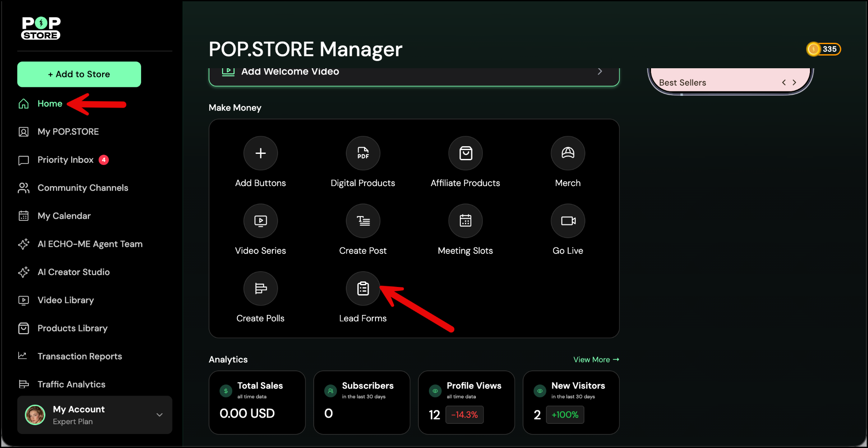Open AI Creator Studio from sidebar
The image size is (868, 448).
pyautogui.click(x=73, y=272)
